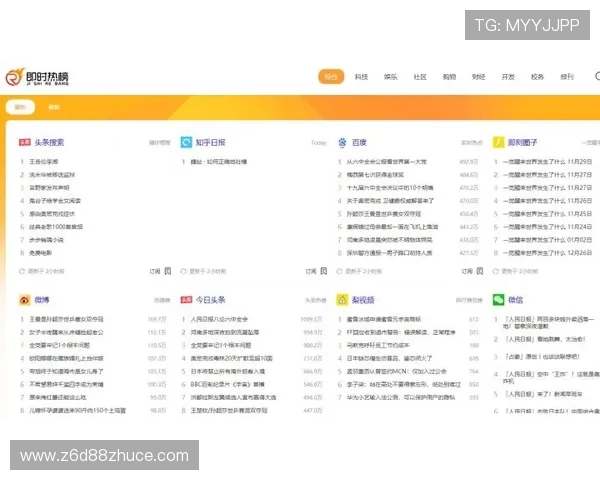600x480 pixels.
Task: Open 微博 item 8 mentioning '150个'
Action: point(77,410)
